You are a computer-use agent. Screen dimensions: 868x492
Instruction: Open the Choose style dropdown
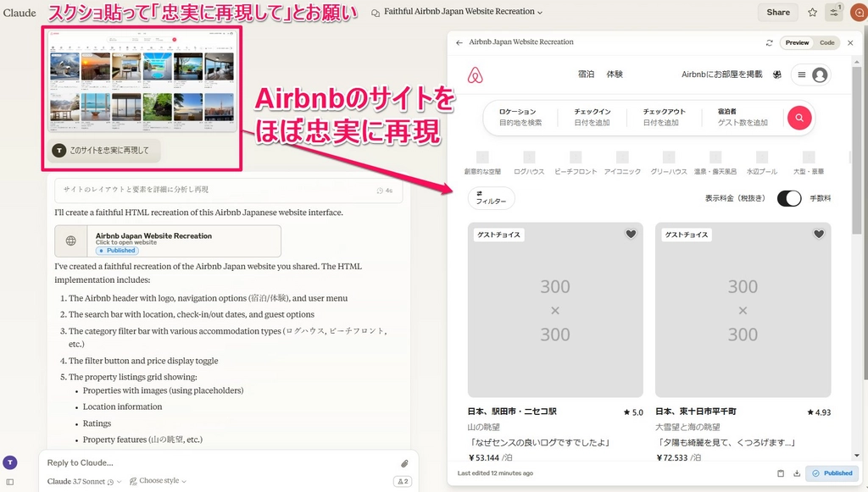tap(159, 481)
